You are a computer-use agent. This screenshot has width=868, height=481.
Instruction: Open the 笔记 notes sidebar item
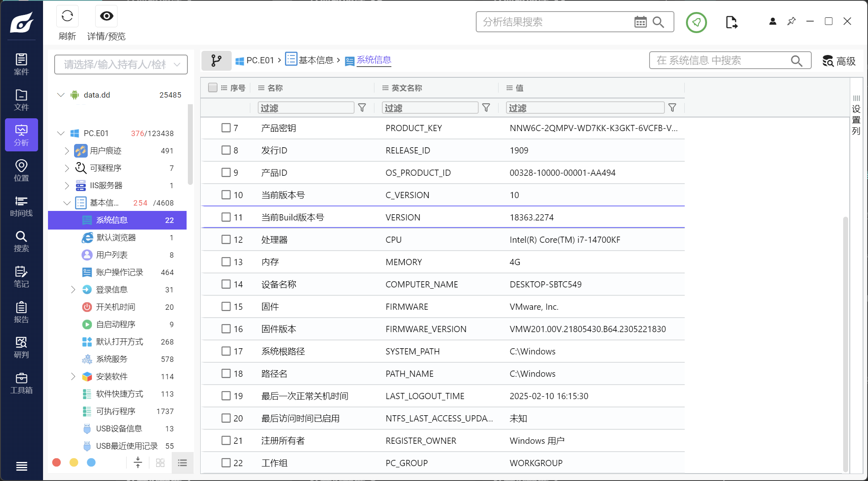click(x=22, y=277)
